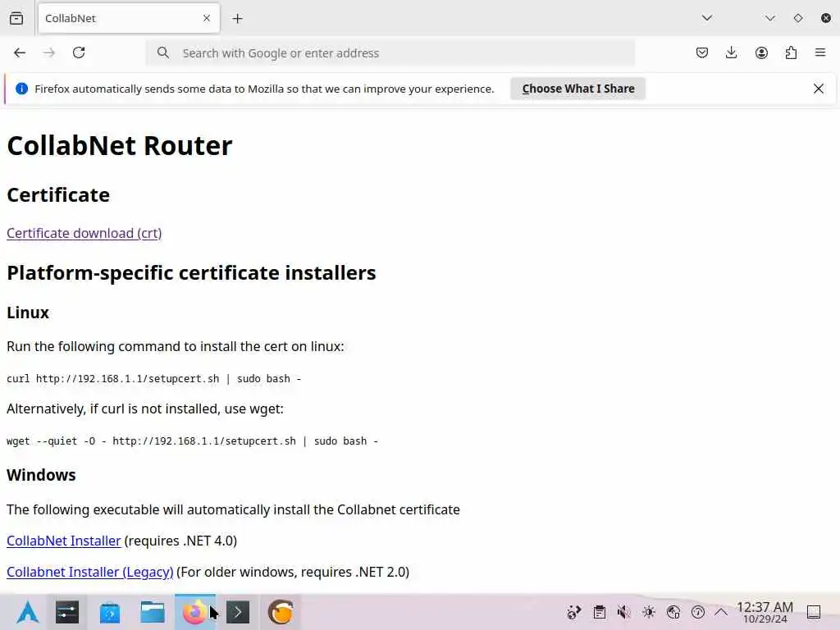Open the updates tray icon
Screen dimensions: 840x630
tap(697, 612)
